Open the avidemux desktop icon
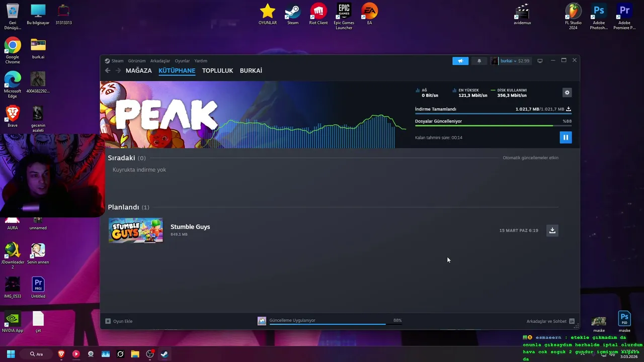The image size is (644, 362). 522,14
